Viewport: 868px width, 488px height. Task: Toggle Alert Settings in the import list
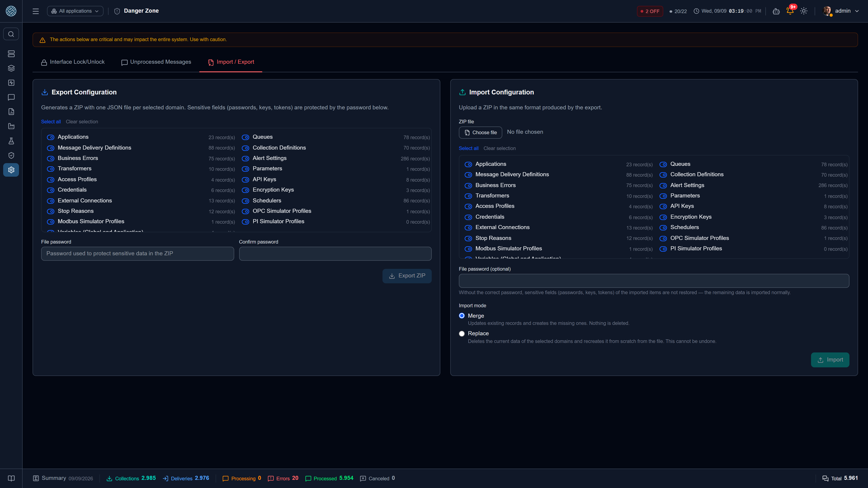pyautogui.click(x=663, y=185)
